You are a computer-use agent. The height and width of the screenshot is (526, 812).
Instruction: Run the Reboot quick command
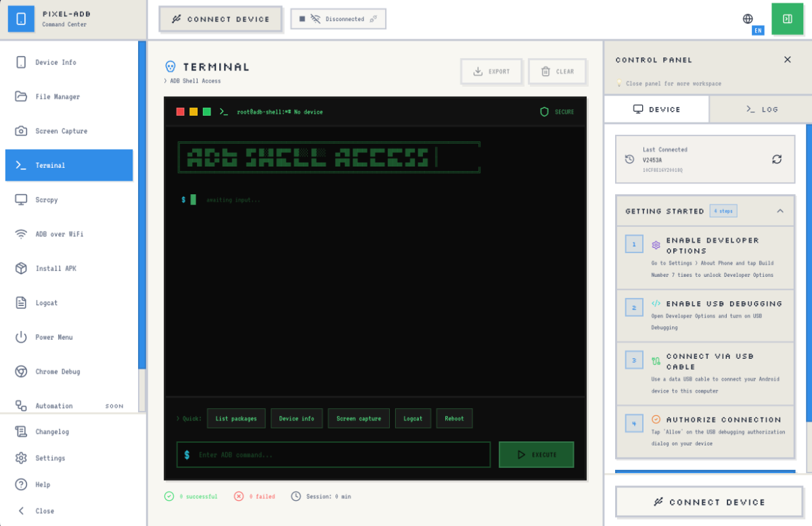point(454,418)
